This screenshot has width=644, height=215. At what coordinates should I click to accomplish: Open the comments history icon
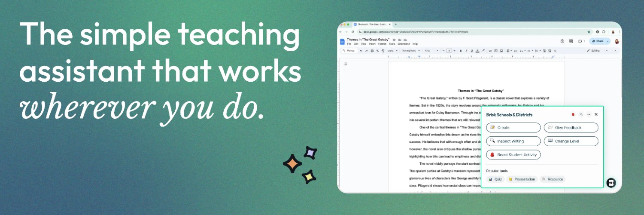571,41
